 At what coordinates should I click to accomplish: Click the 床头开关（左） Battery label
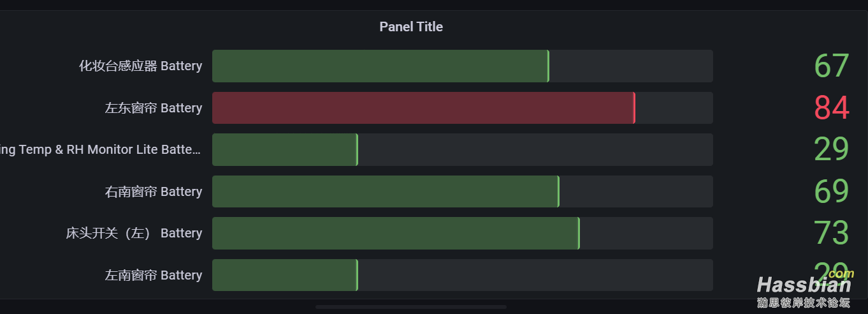pos(134,233)
